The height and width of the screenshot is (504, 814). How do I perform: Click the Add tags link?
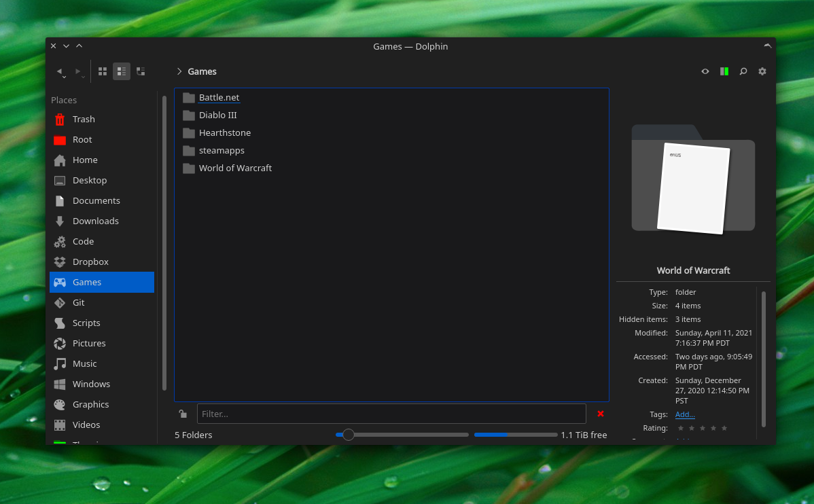[x=685, y=414]
